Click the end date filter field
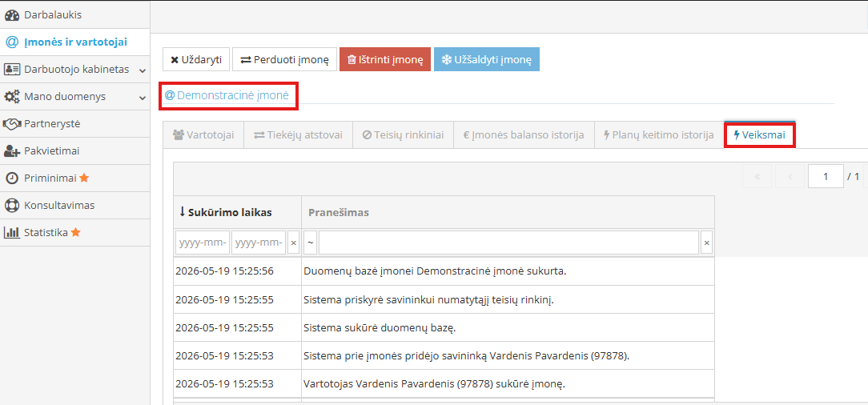 259,243
